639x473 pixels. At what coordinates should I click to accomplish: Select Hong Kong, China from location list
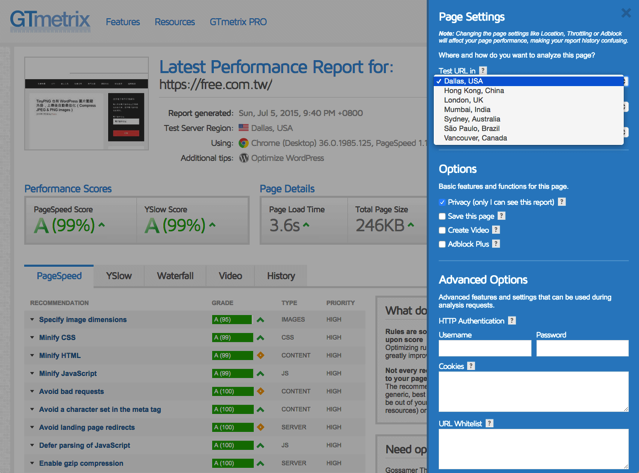(x=474, y=91)
